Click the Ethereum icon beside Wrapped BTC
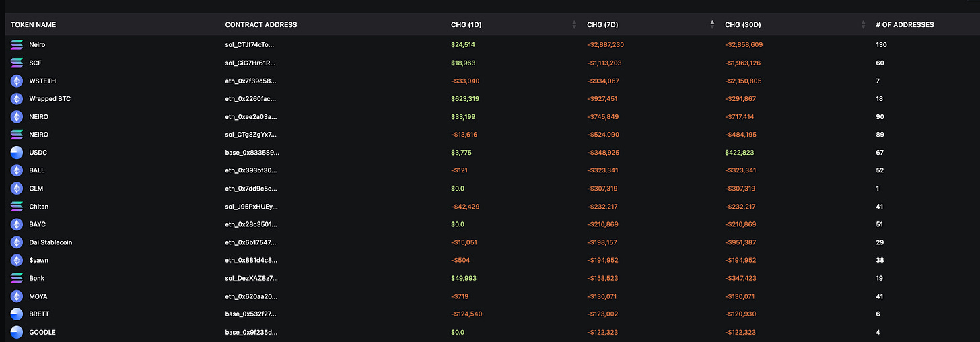 pyautogui.click(x=17, y=99)
